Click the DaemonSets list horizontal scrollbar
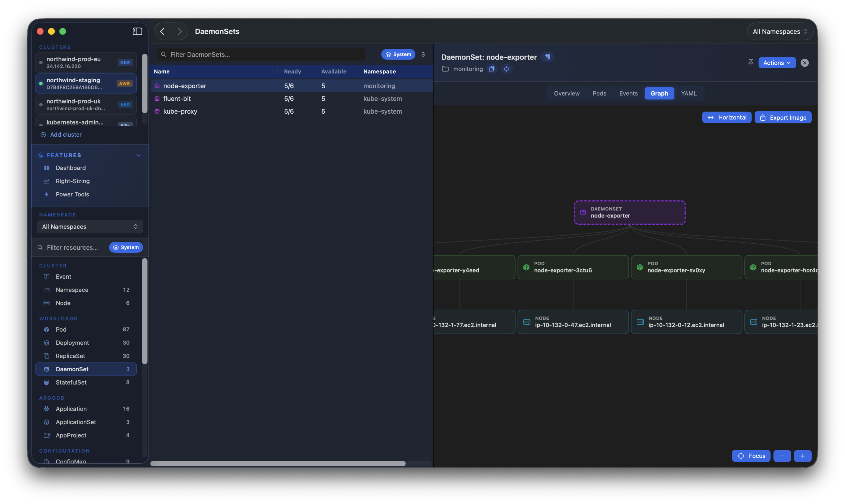 point(278,463)
